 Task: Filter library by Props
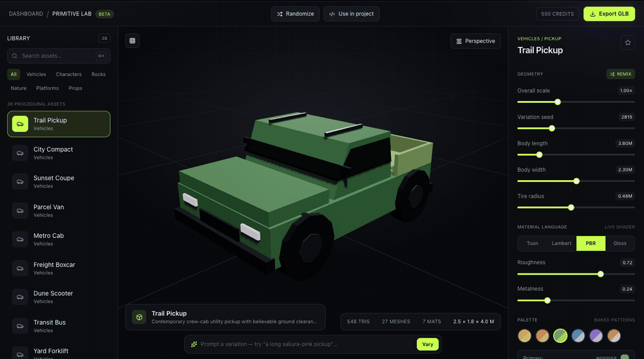(x=75, y=88)
